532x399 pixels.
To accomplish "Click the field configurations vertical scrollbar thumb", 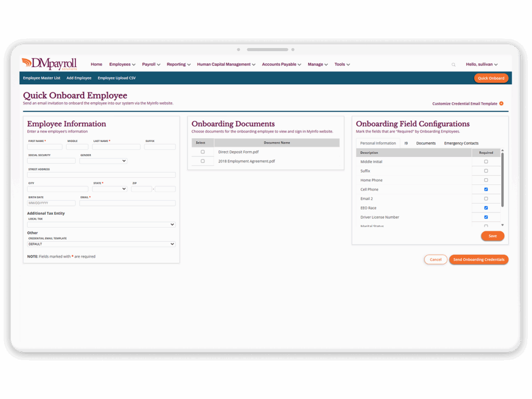I will (x=502, y=179).
